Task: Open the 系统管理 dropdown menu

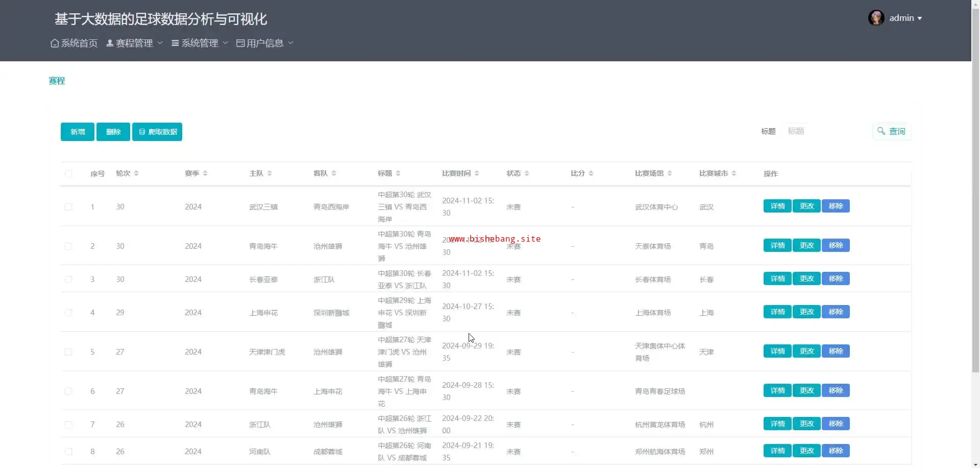Action: [200, 43]
